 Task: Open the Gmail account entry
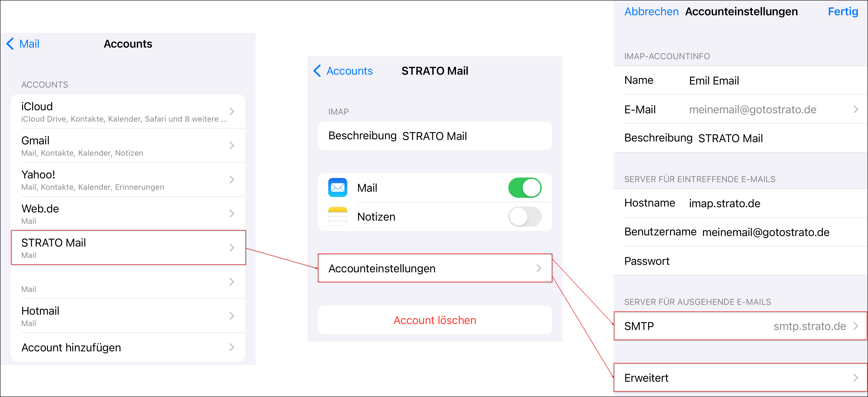pos(128,146)
